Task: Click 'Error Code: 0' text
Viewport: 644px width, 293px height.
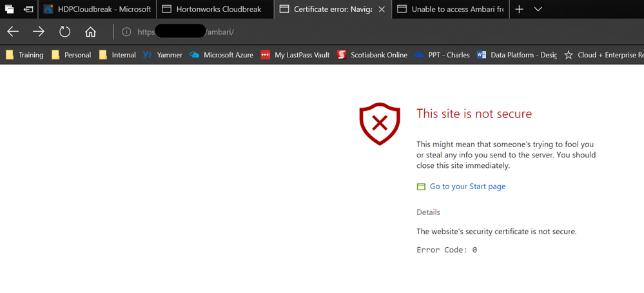Action: point(447,250)
